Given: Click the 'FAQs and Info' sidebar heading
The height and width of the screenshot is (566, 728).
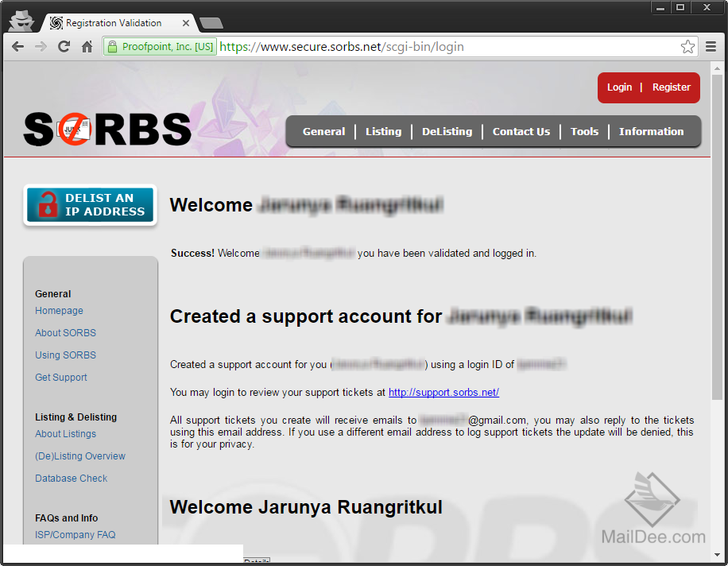Looking at the screenshot, I should pos(67,518).
